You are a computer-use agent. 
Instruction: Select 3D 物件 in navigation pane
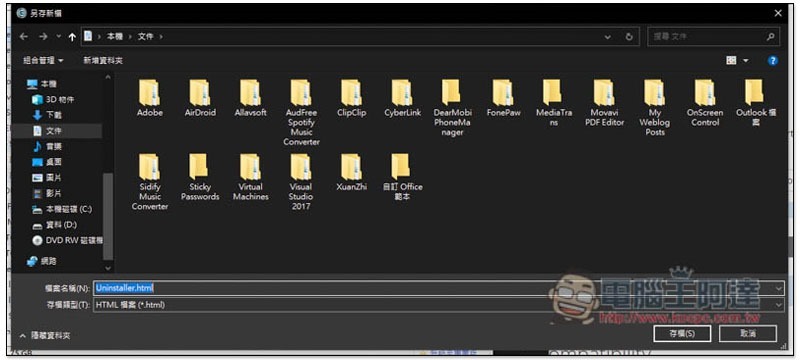point(53,99)
